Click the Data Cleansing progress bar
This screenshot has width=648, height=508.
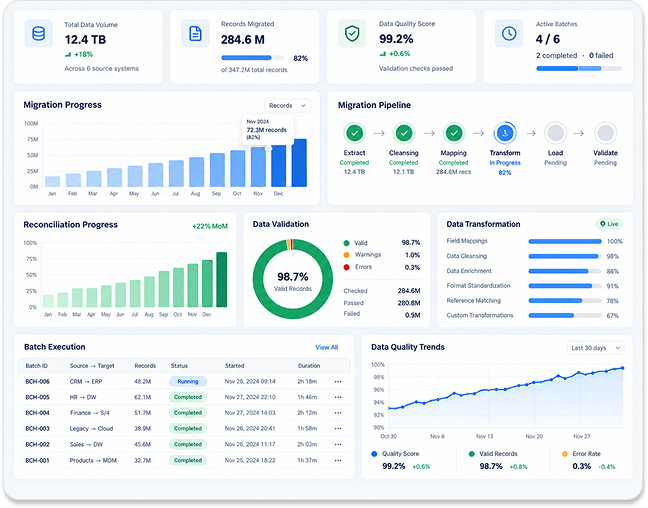click(565, 256)
